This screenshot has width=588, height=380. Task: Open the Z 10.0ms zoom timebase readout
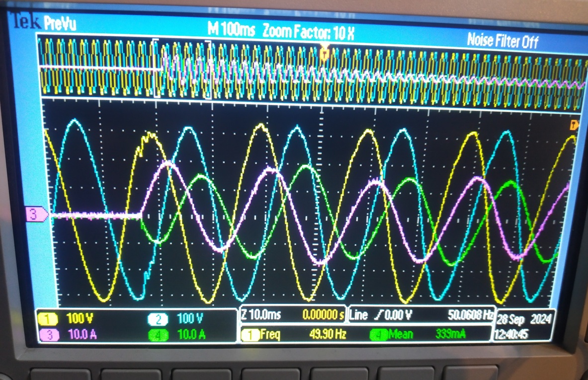[261, 314]
